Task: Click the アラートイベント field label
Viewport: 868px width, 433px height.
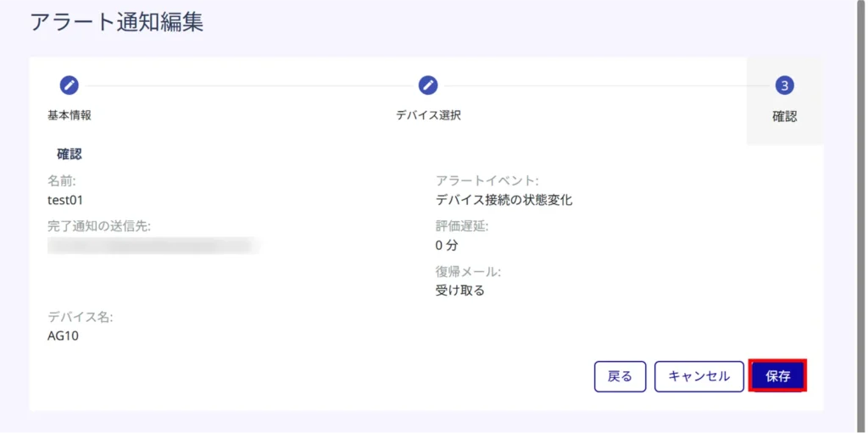Action: click(x=487, y=180)
